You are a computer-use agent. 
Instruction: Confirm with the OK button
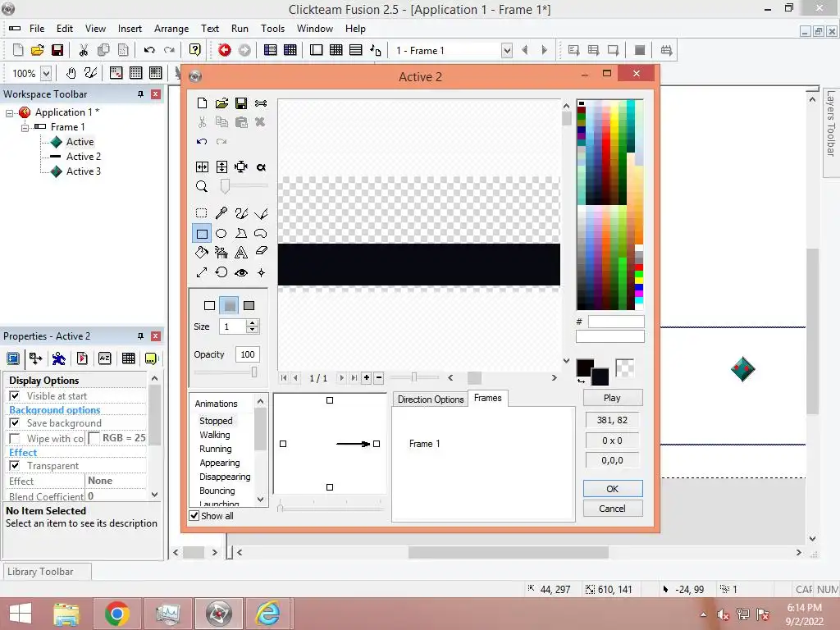pyautogui.click(x=612, y=489)
